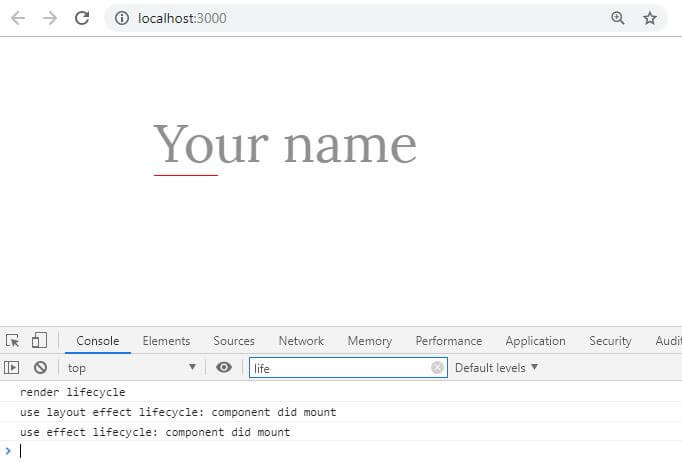The image size is (682, 463).
Task: Go forward with the browser forward arrow
Action: [x=50, y=18]
